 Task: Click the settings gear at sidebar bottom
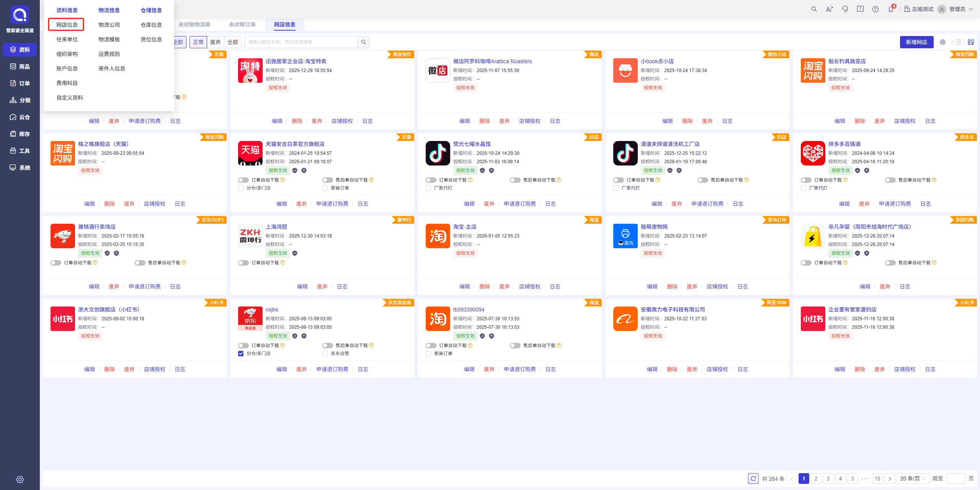20,479
